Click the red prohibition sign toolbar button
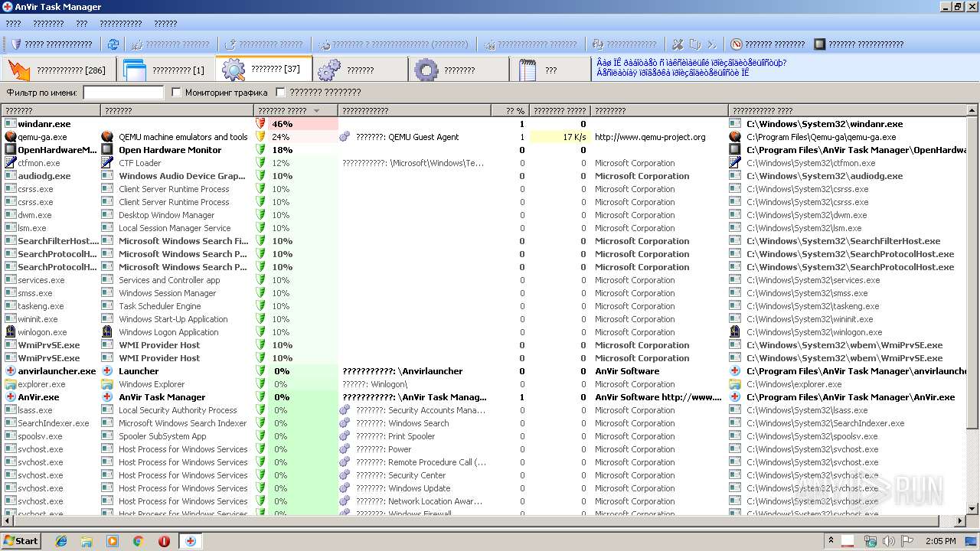The width and height of the screenshot is (980, 551). (768, 44)
